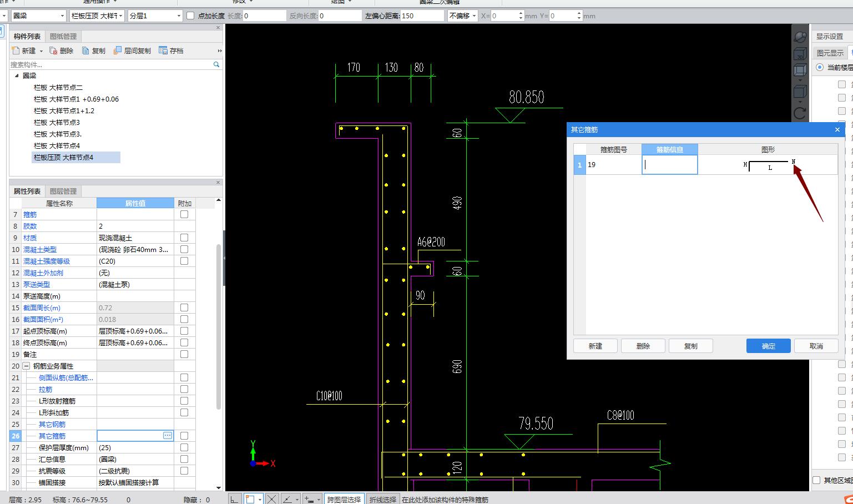Toggle the intersection snap X icon

pos(271,499)
